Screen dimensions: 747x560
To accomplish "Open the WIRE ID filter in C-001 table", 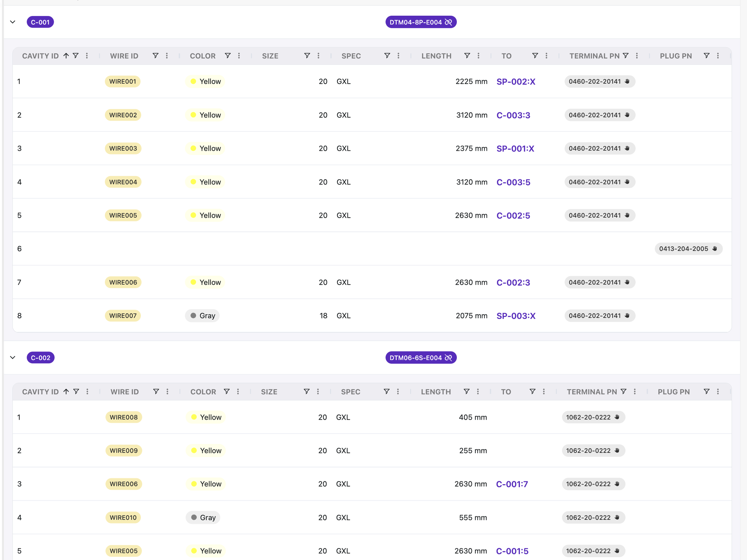I will tap(155, 56).
